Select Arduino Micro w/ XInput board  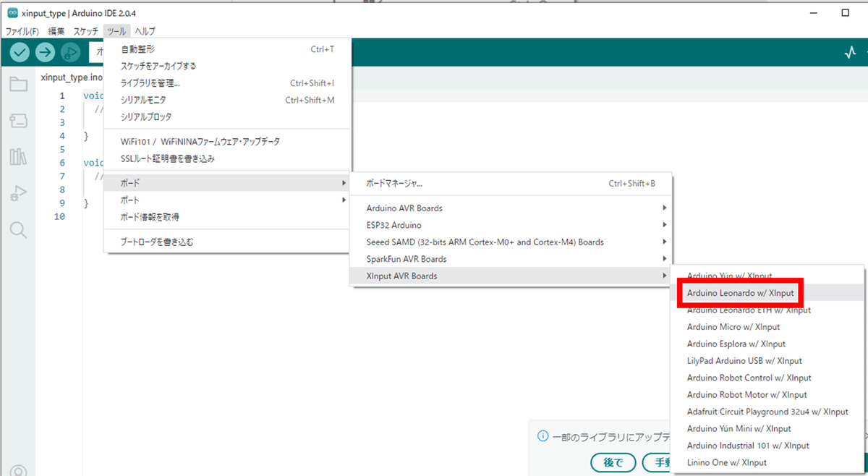tap(768, 327)
